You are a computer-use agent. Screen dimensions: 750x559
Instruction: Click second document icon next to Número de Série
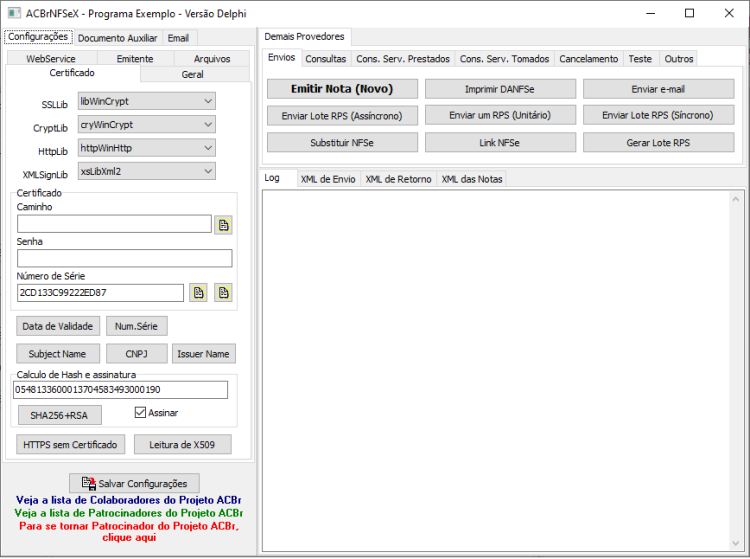click(x=223, y=293)
